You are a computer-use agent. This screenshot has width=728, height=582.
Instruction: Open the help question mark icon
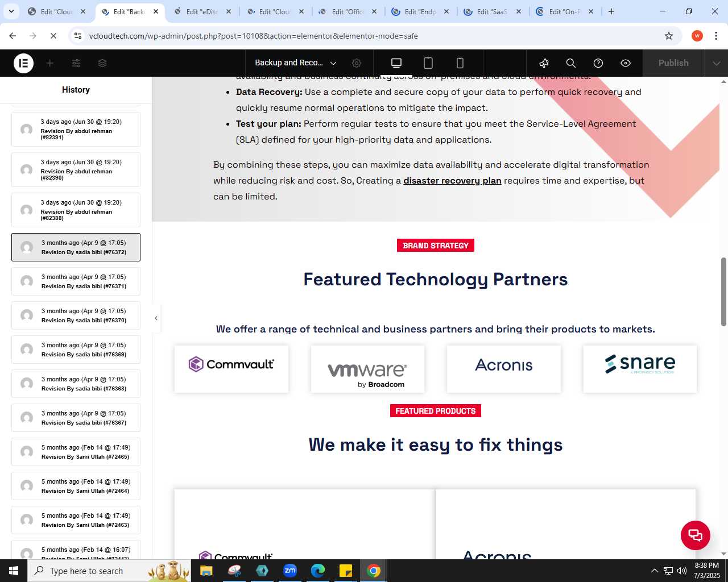pos(598,63)
